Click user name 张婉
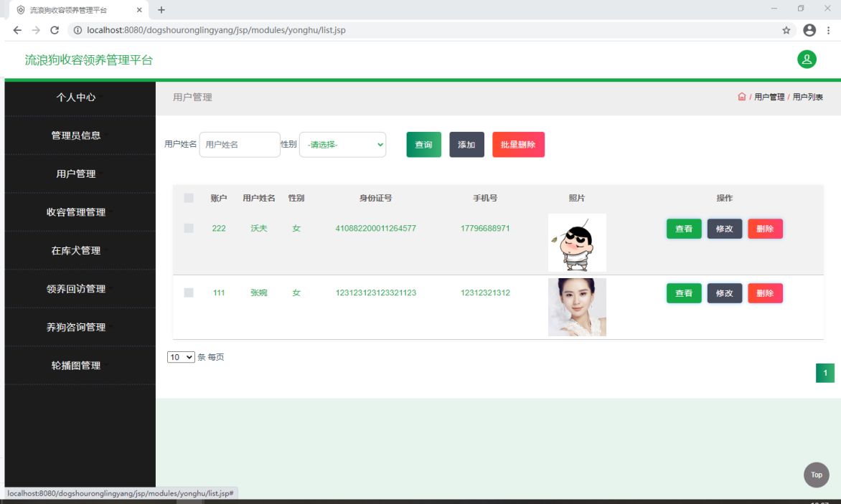 tap(258, 293)
